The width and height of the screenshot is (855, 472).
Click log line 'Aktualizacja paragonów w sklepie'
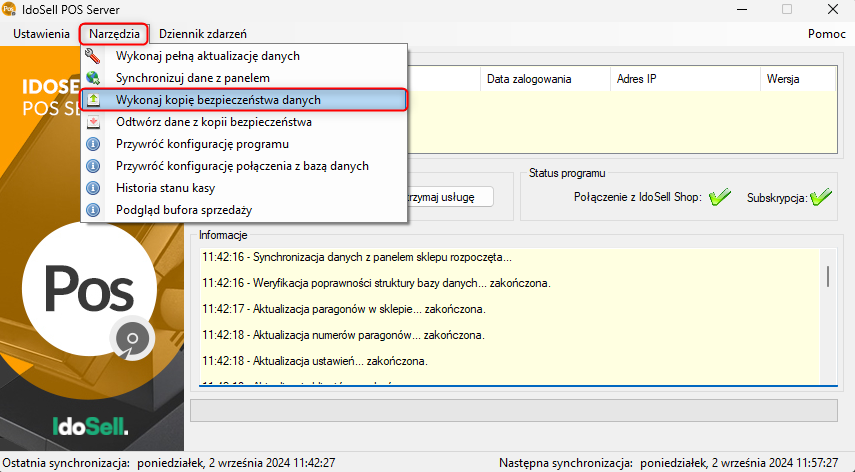344,309
